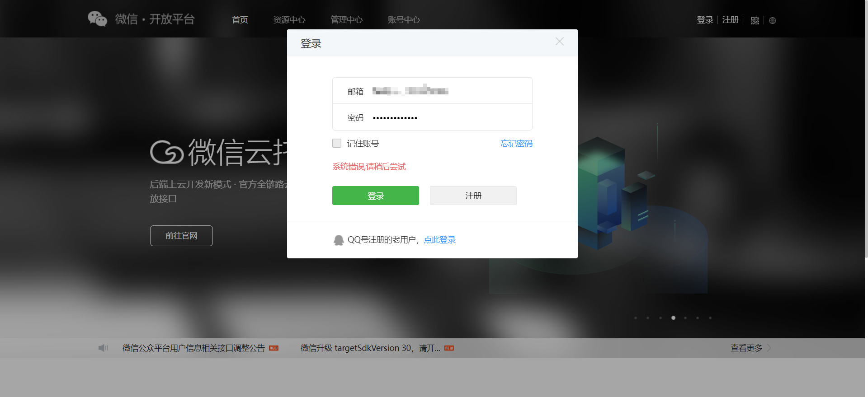Tick the 记住账号 checkbox
This screenshot has width=868, height=397.
point(337,143)
